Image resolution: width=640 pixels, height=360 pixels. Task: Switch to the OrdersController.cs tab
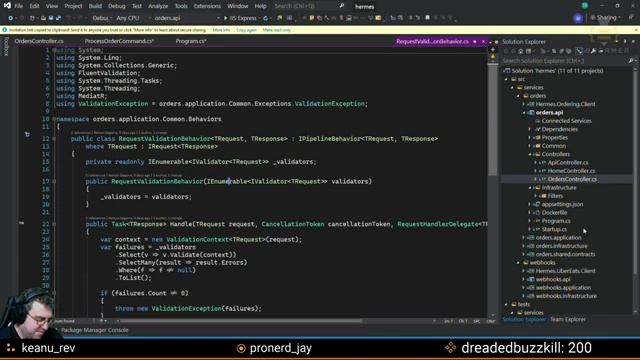[39, 41]
